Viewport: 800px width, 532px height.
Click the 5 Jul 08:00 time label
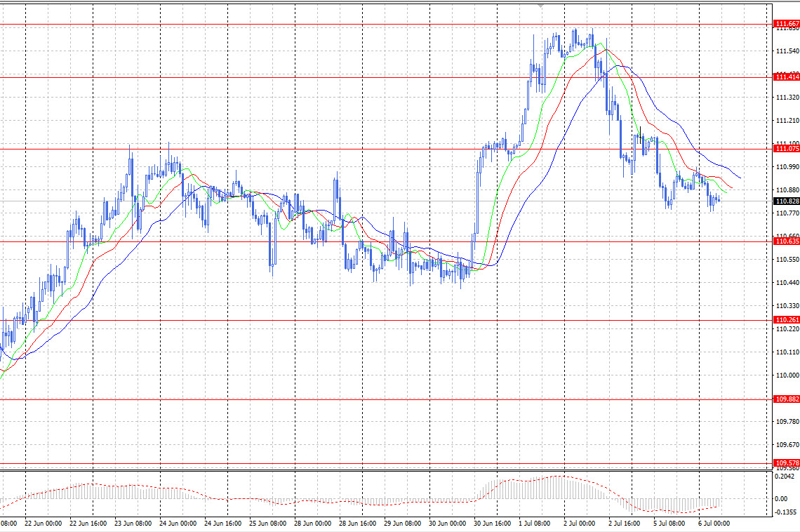669,524
